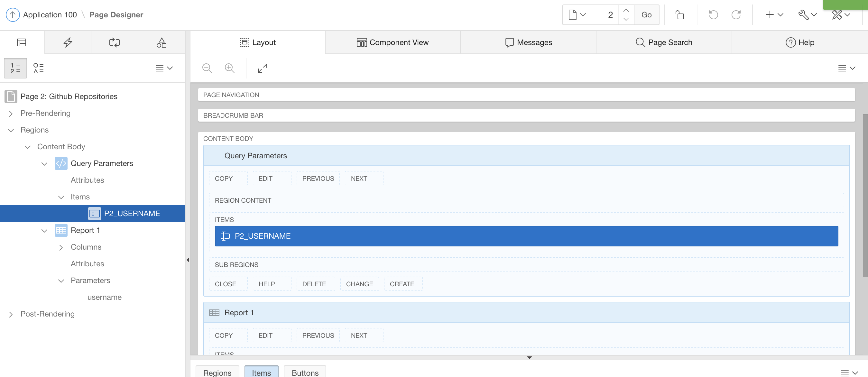Screen dimensions: 868x377
Task: Click the zoom in magnifier icon
Action: [x=229, y=68]
